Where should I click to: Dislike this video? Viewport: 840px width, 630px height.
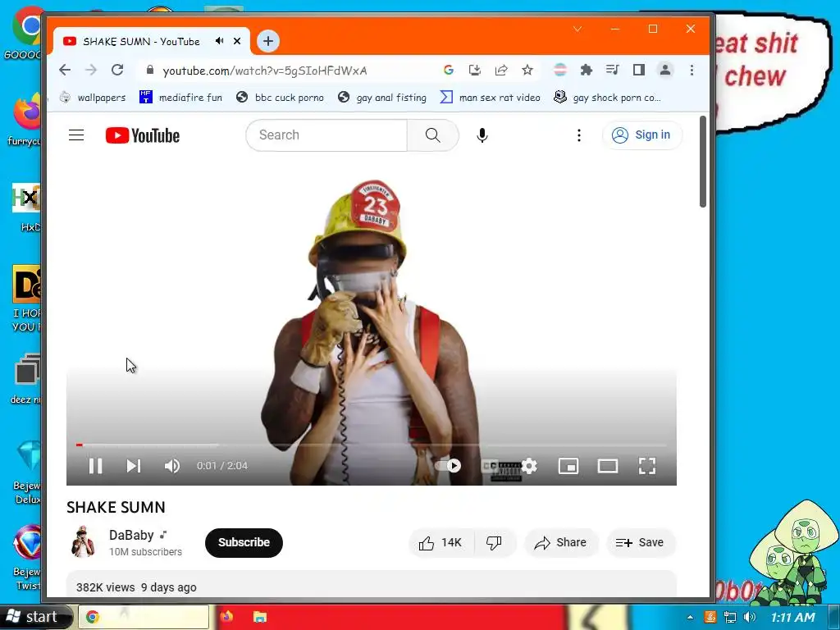(494, 543)
